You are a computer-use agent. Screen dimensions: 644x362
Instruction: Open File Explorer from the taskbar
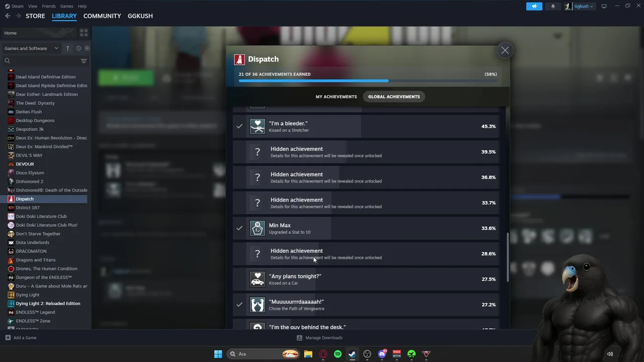coord(308,354)
